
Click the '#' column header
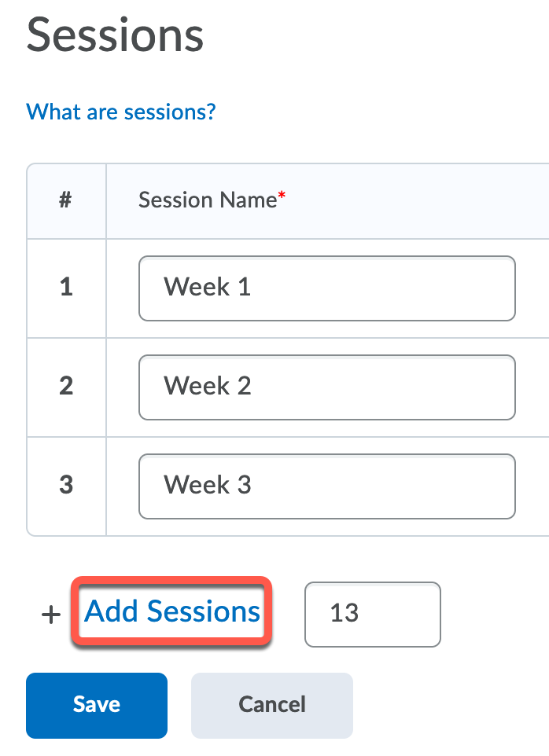coord(66,200)
